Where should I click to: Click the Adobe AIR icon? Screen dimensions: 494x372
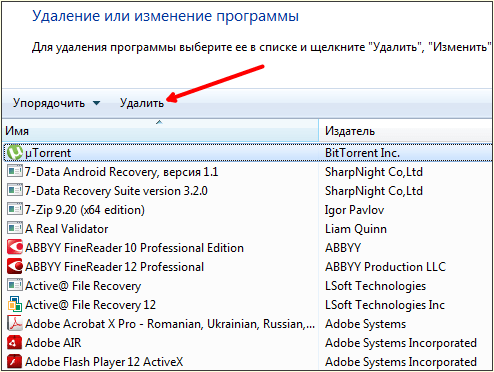tap(15, 343)
